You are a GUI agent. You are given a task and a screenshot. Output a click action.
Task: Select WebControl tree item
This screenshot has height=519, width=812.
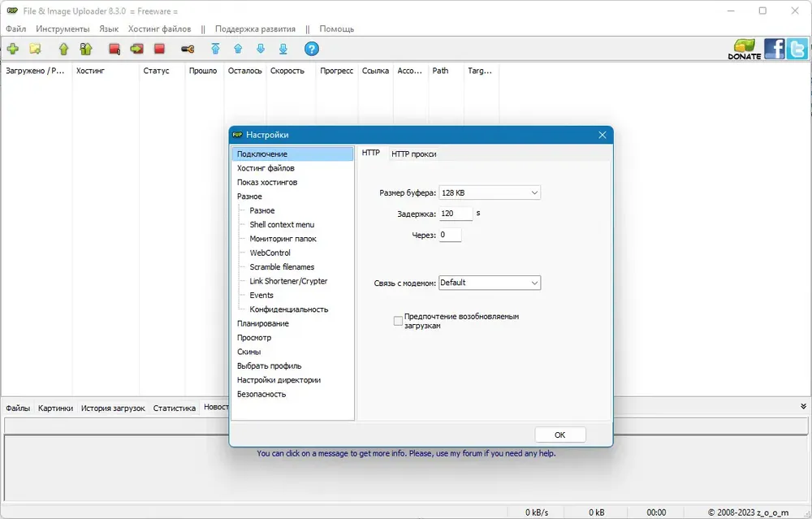(270, 253)
